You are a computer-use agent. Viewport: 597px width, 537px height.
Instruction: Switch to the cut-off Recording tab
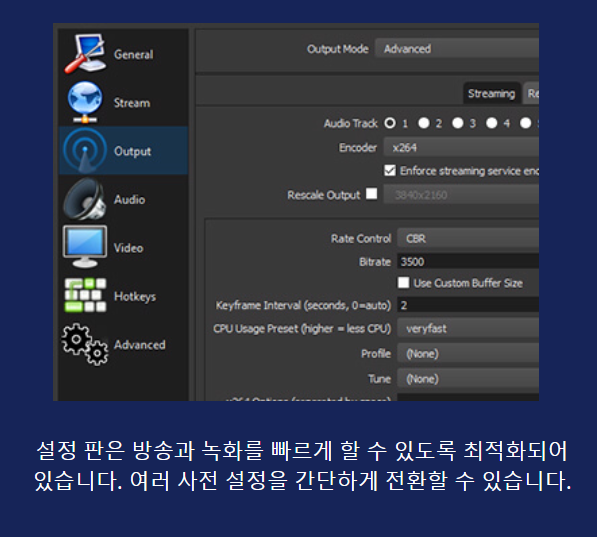click(x=532, y=93)
